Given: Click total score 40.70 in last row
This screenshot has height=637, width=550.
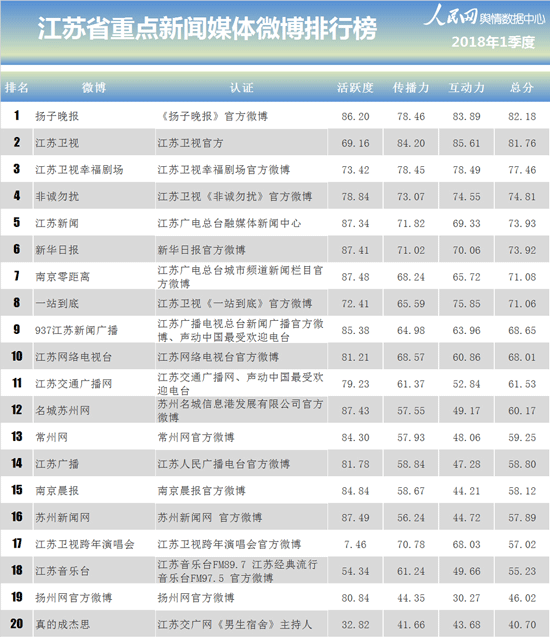Looking at the screenshot, I should tap(522, 625).
